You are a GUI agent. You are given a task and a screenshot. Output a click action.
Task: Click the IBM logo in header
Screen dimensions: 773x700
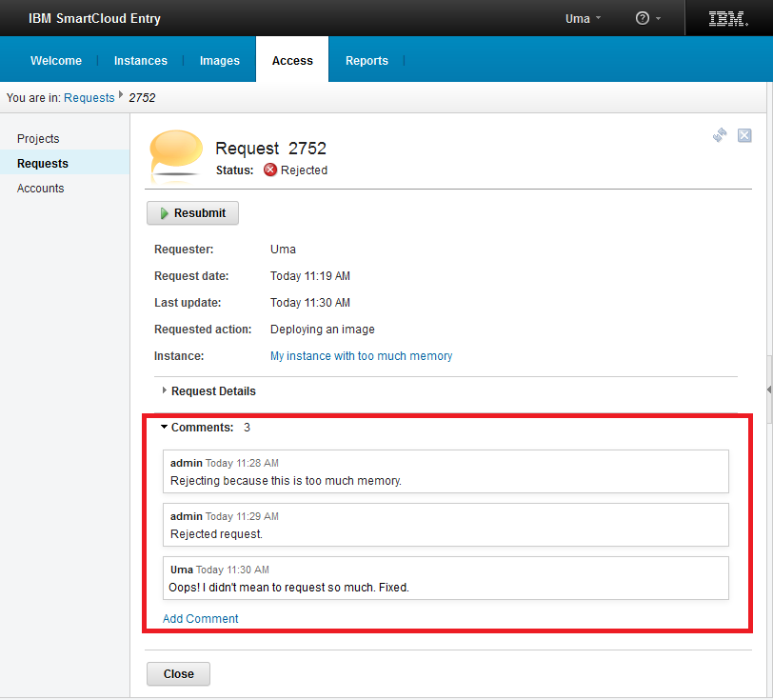728,18
